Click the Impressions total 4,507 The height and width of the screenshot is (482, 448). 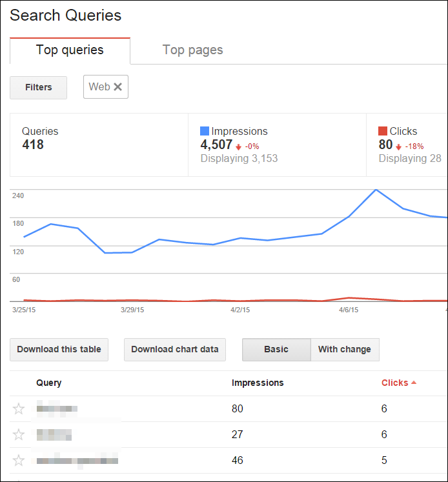[x=216, y=145]
